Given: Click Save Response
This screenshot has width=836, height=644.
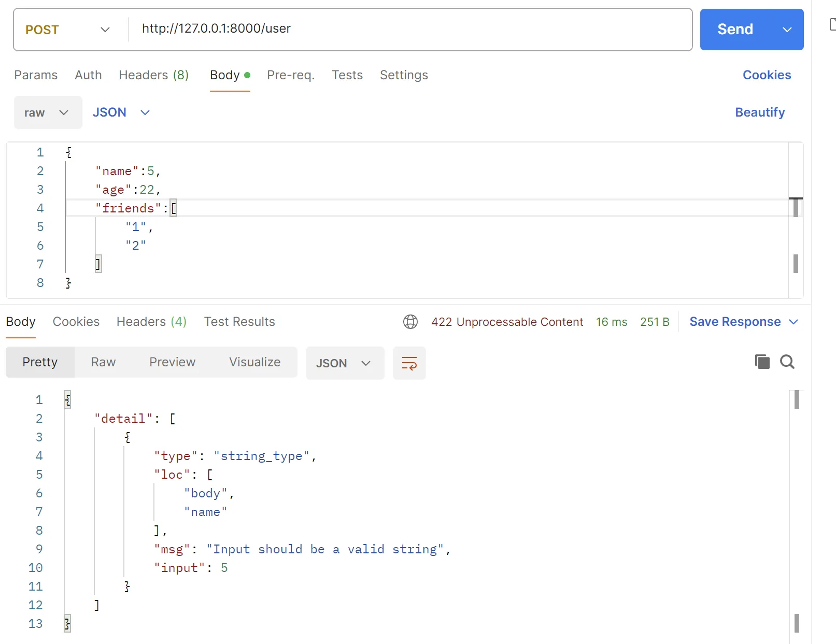Looking at the screenshot, I should pos(735,322).
